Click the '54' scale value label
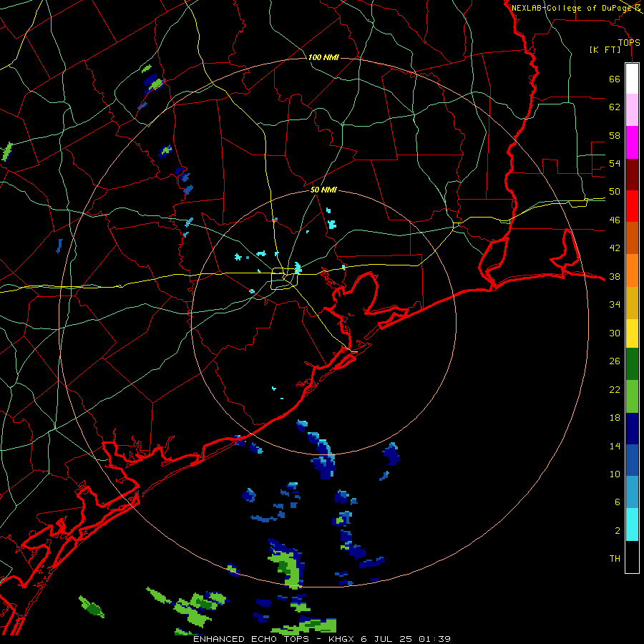The width and height of the screenshot is (644, 644). tap(615, 163)
